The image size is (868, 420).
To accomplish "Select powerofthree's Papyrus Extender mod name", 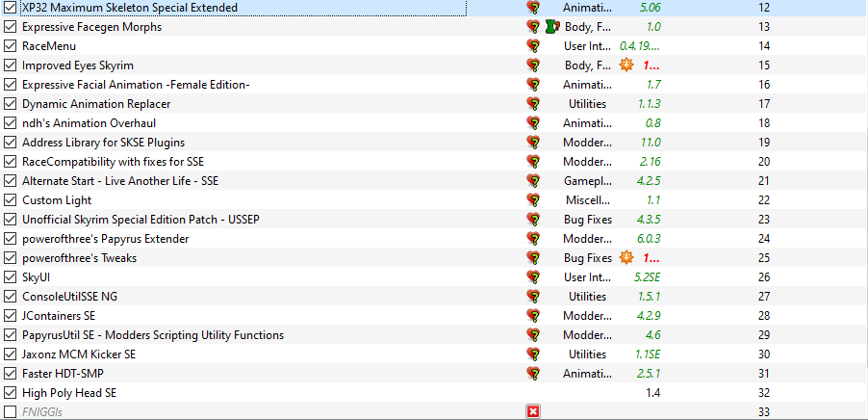I will 105,239.
